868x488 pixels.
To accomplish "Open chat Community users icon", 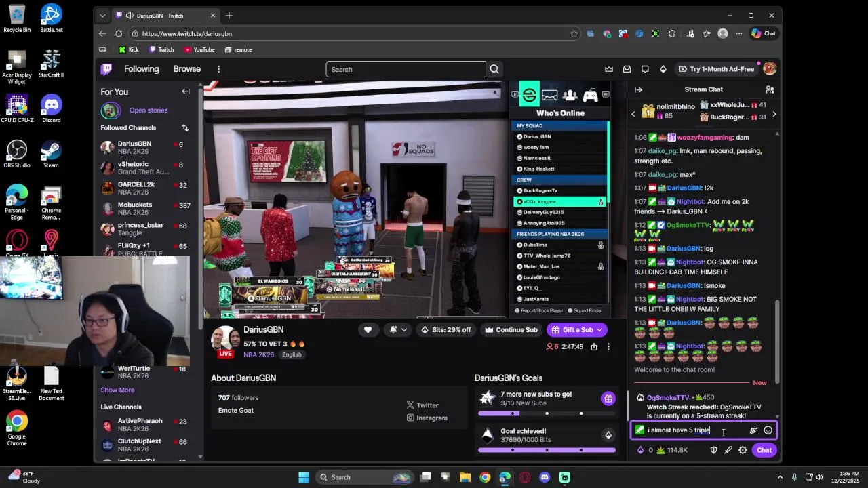I will [770, 89].
